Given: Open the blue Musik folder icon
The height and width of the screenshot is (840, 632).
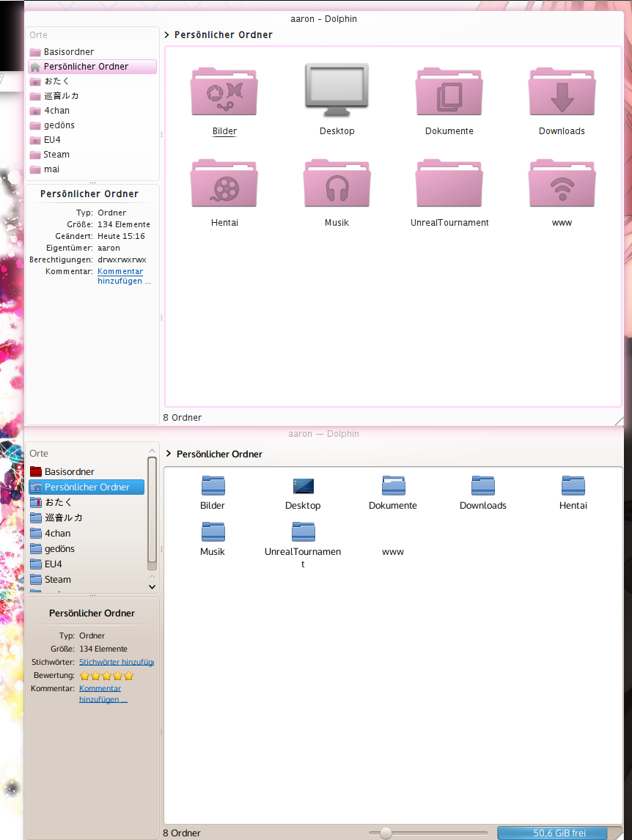Looking at the screenshot, I should click(x=213, y=531).
